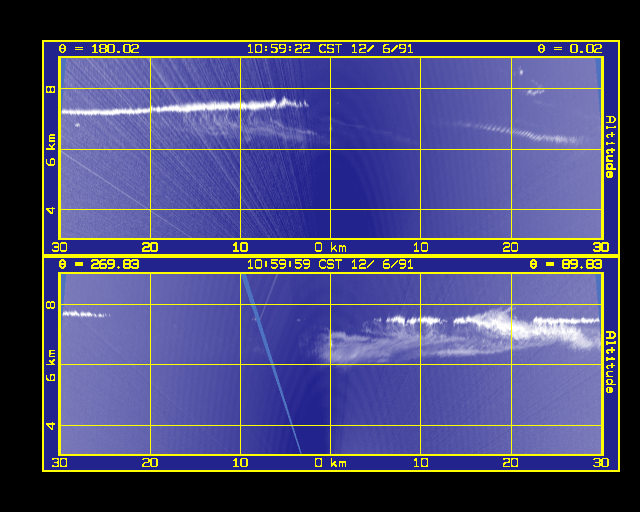This screenshot has width=640, height=512.
Task: Click the θ = 89.83 angle label
Action: (566, 264)
